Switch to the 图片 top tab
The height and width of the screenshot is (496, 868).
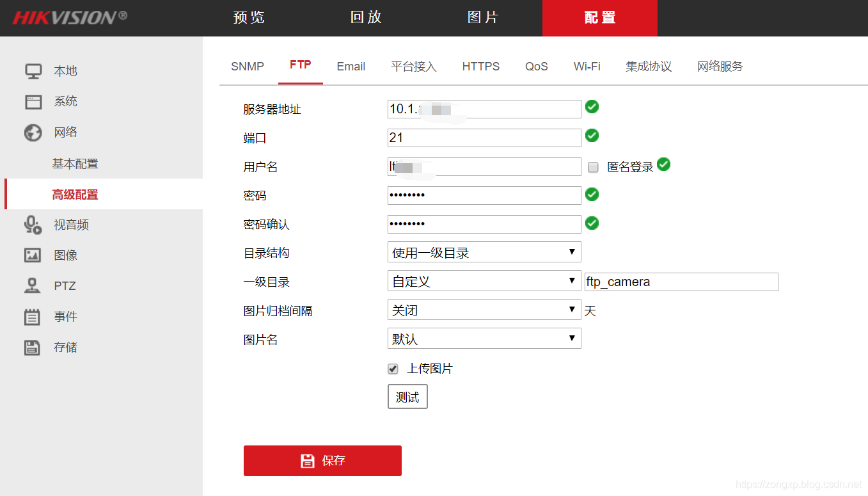[x=483, y=18]
